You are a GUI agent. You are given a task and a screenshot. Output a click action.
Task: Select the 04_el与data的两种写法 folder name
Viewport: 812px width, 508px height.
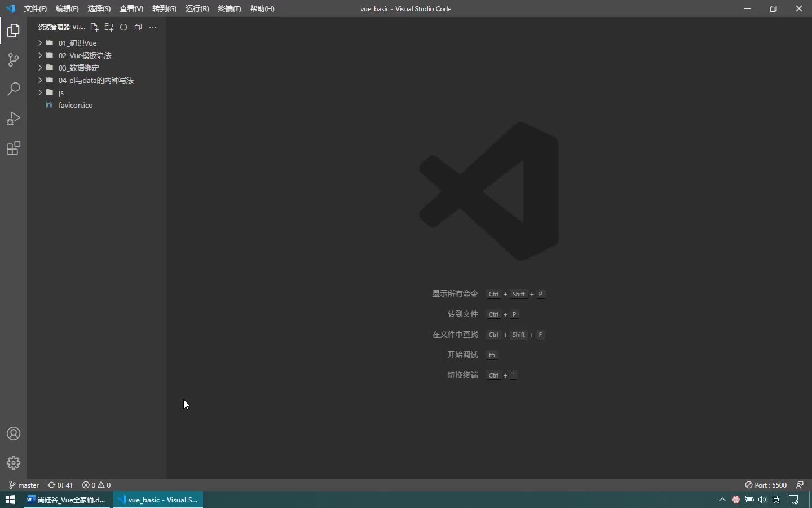[96, 80]
